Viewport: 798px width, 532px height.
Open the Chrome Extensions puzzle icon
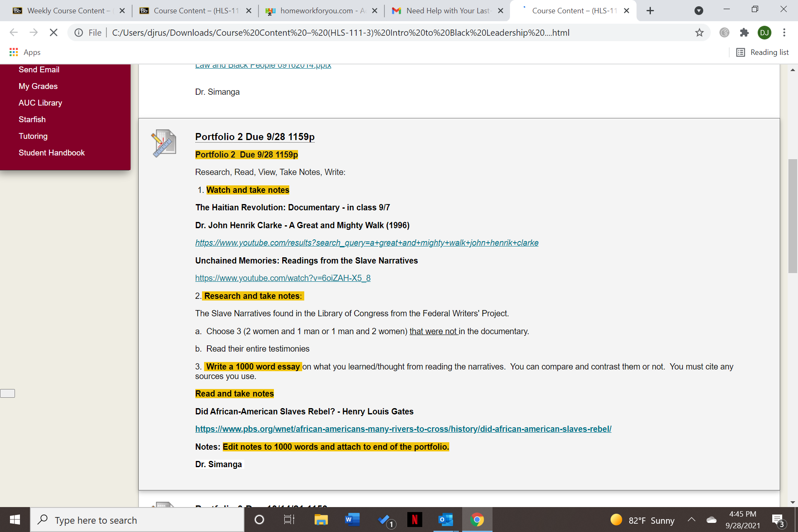point(744,32)
